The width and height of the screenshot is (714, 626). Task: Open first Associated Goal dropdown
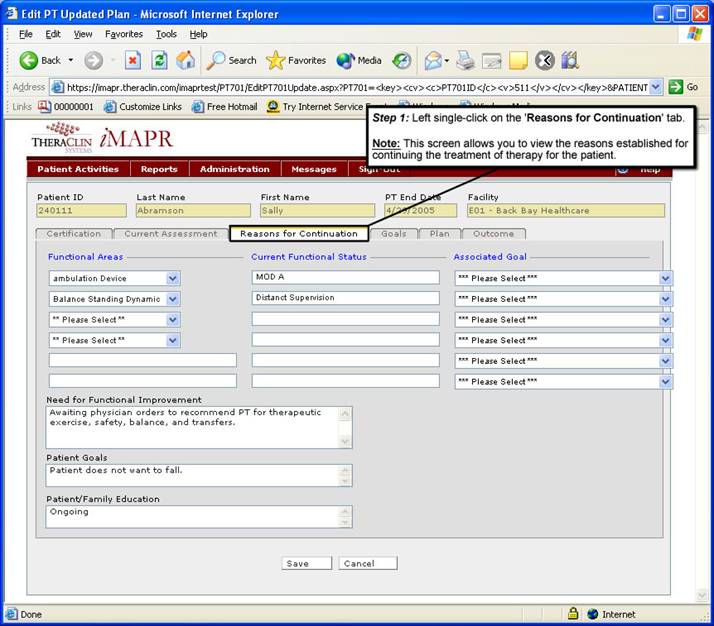coord(665,278)
